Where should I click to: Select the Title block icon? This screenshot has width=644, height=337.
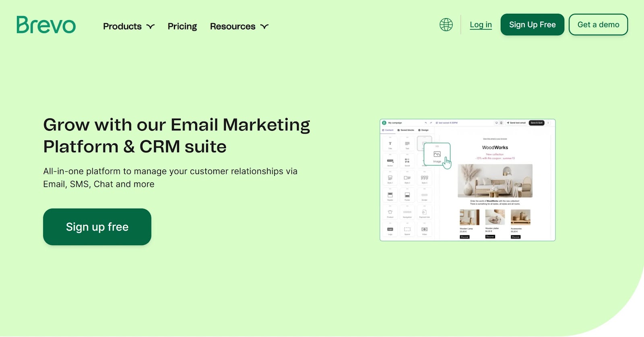(x=390, y=144)
